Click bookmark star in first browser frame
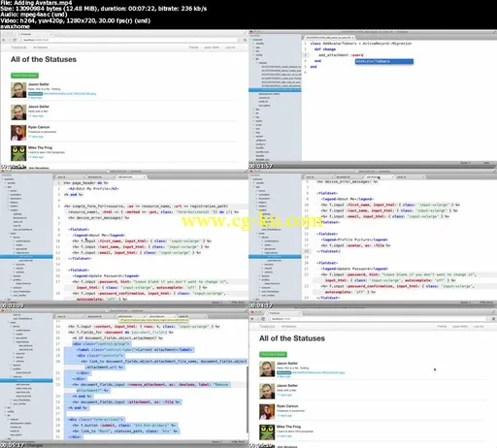 pyautogui.click(x=239, y=40)
